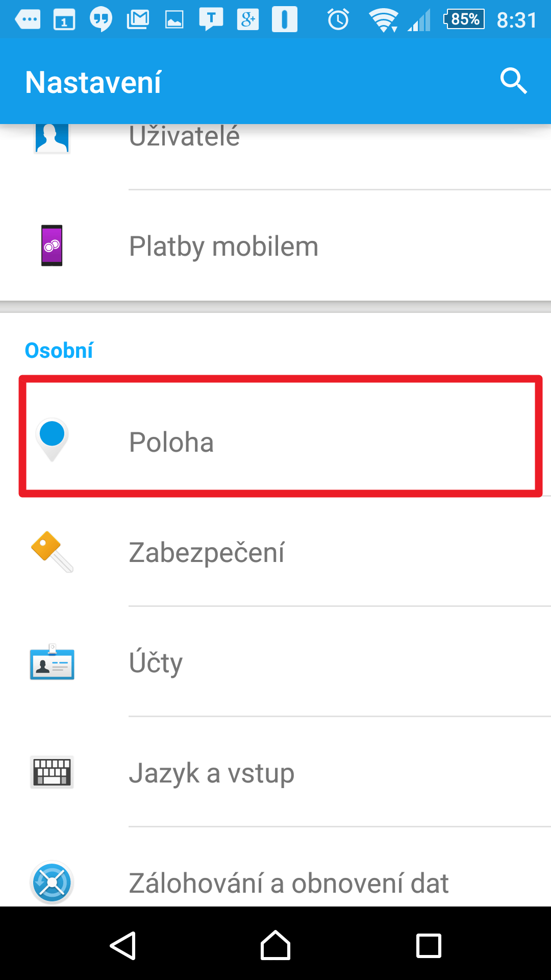
Task: Open the Zabezpečení settings entry
Action: tap(275, 552)
